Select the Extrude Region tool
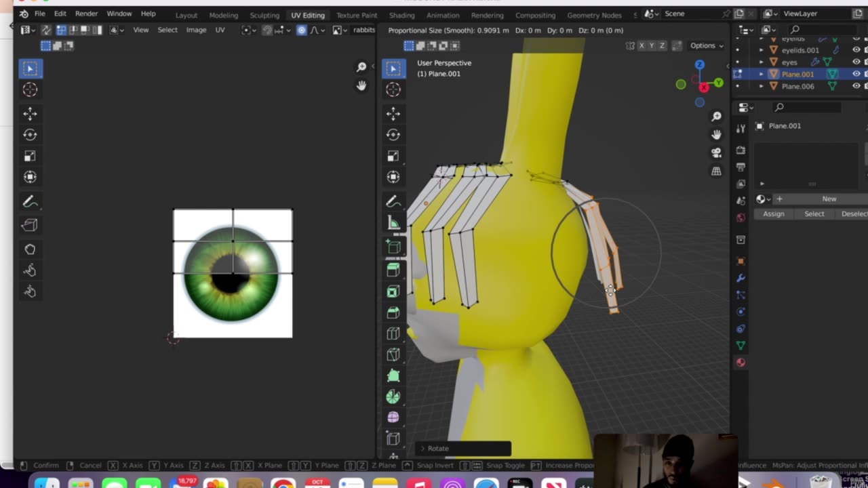This screenshot has height=488, width=868. tap(393, 270)
